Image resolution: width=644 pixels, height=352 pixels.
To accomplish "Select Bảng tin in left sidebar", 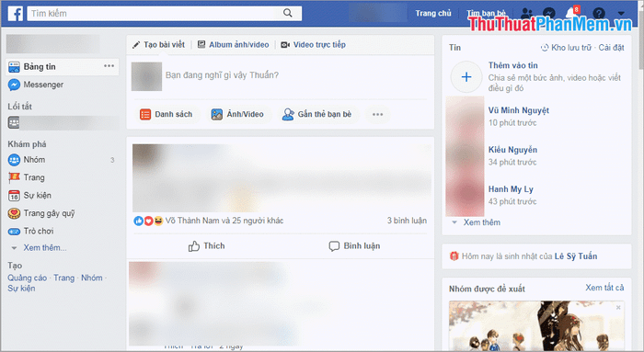I will 62,66.
